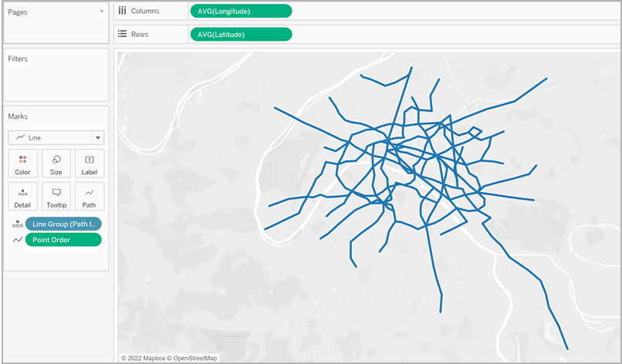Viewport: 622px width, 364px height.
Task: Click the Filters shelf title
Action: (18, 59)
